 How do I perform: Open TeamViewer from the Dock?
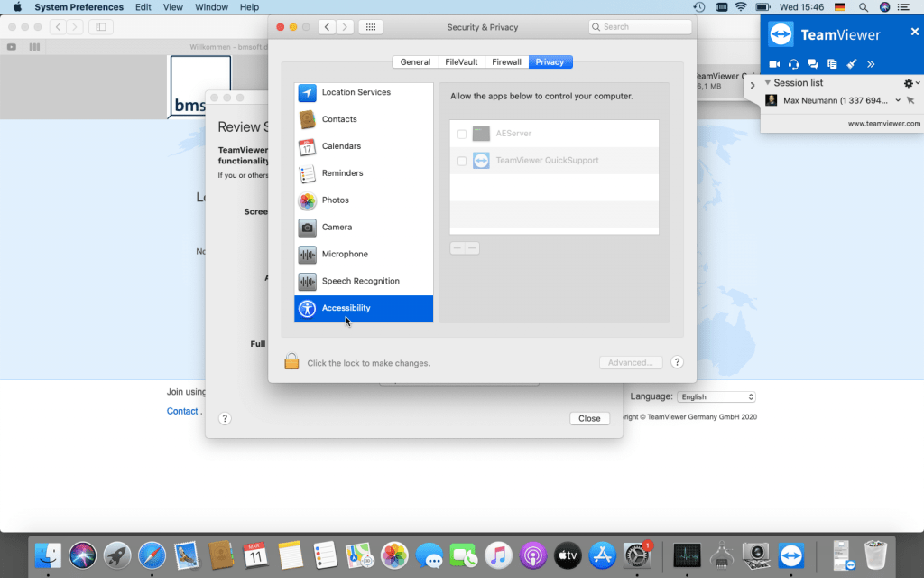(790, 555)
